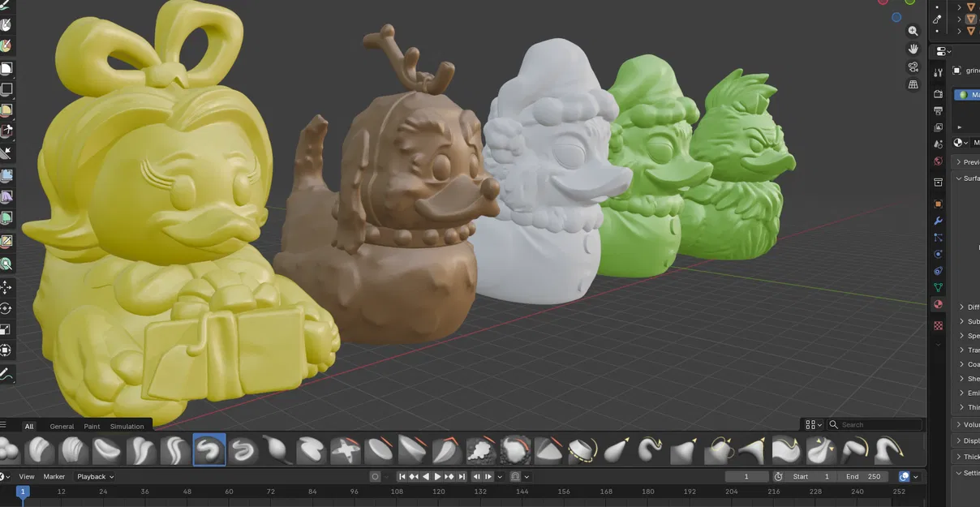Viewport: 980px width, 507px height.
Task: Expand the Volume panel
Action: click(x=968, y=424)
